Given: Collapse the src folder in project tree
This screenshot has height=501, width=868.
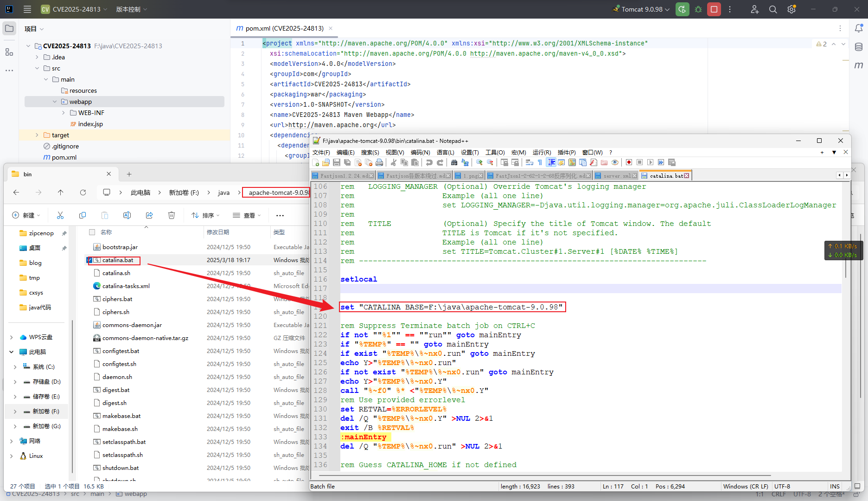Looking at the screenshot, I should pos(37,68).
